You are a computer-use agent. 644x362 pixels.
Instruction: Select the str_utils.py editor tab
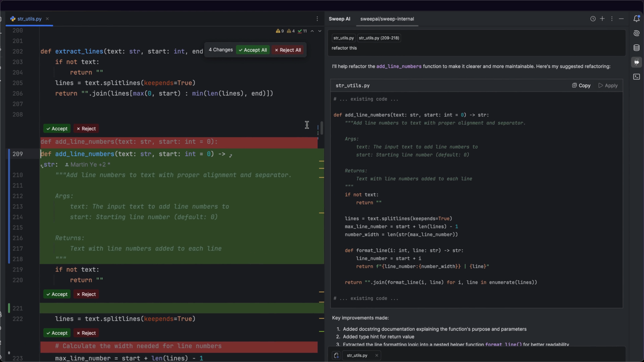[x=29, y=19]
